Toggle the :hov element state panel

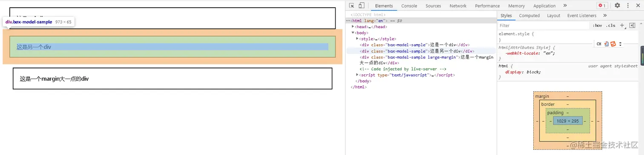click(598, 25)
